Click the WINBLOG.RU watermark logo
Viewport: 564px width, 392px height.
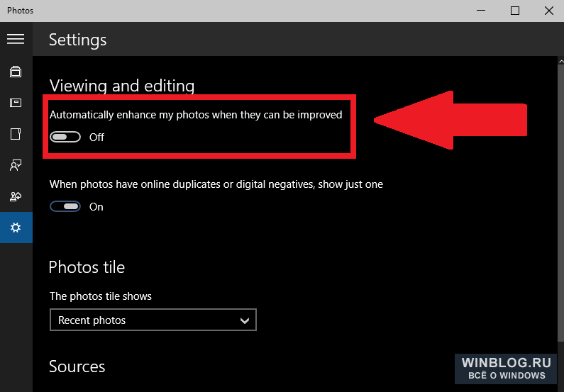(x=506, y=369)
